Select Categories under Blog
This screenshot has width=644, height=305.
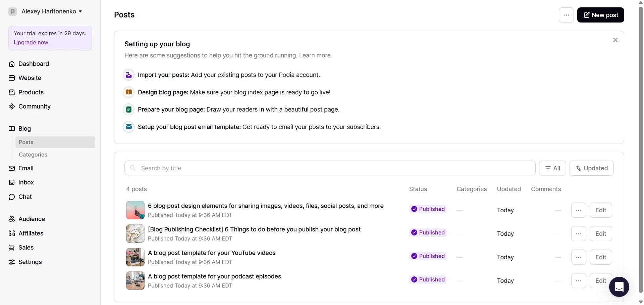click(33, 155)
